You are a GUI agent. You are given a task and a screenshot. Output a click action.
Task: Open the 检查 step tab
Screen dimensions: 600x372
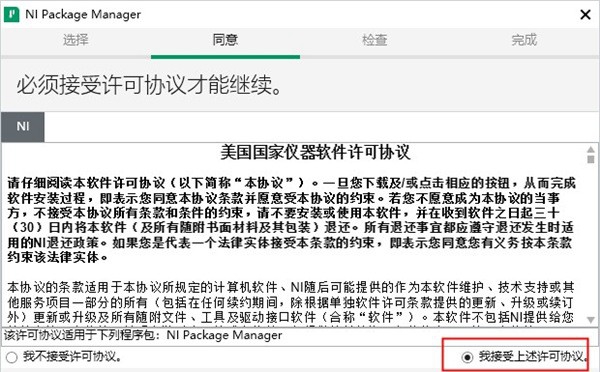(x=375, y=40)
